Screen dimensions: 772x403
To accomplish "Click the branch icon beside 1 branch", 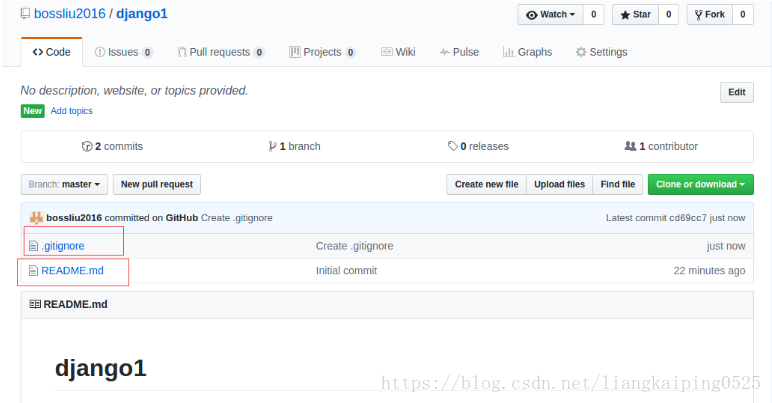I will coord(272,146).
